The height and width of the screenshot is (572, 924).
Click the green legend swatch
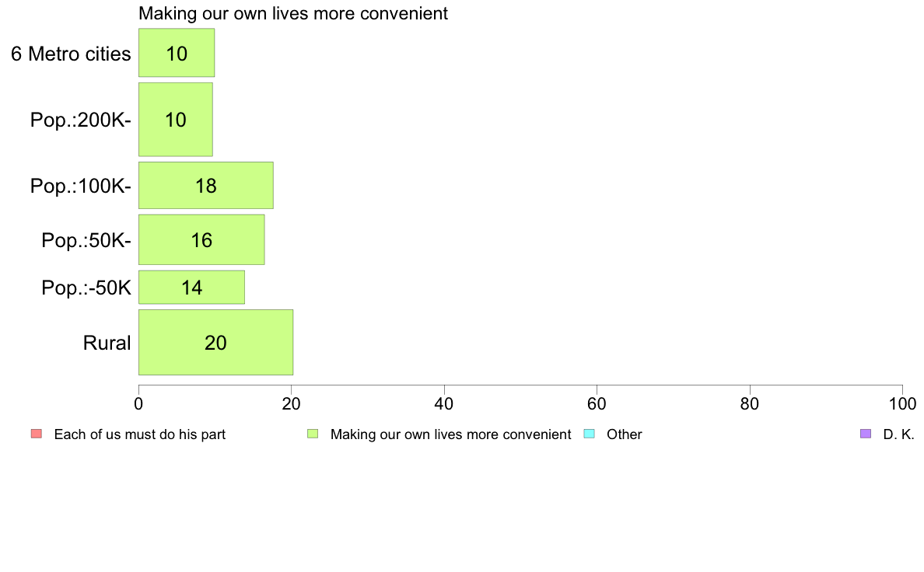[313, 434]
